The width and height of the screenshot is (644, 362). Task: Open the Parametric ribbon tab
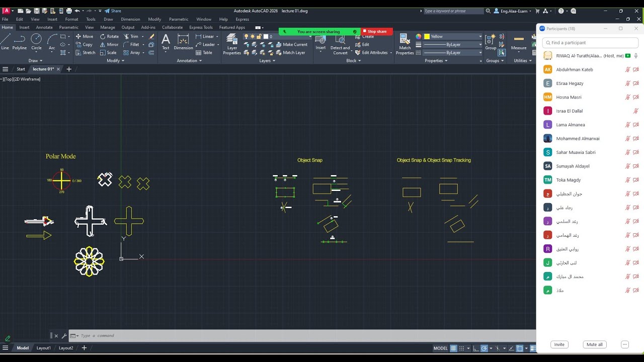pos(68,27)
